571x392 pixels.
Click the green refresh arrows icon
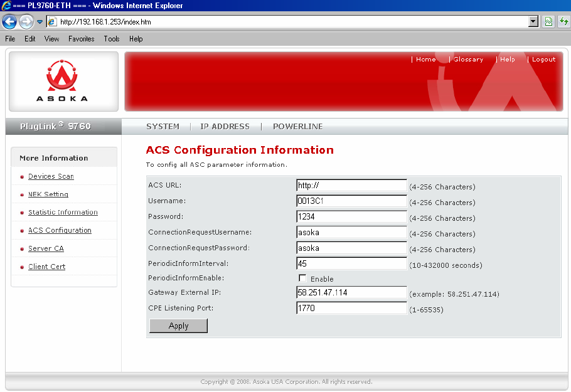pyautogui.click(x=563, y=22)
